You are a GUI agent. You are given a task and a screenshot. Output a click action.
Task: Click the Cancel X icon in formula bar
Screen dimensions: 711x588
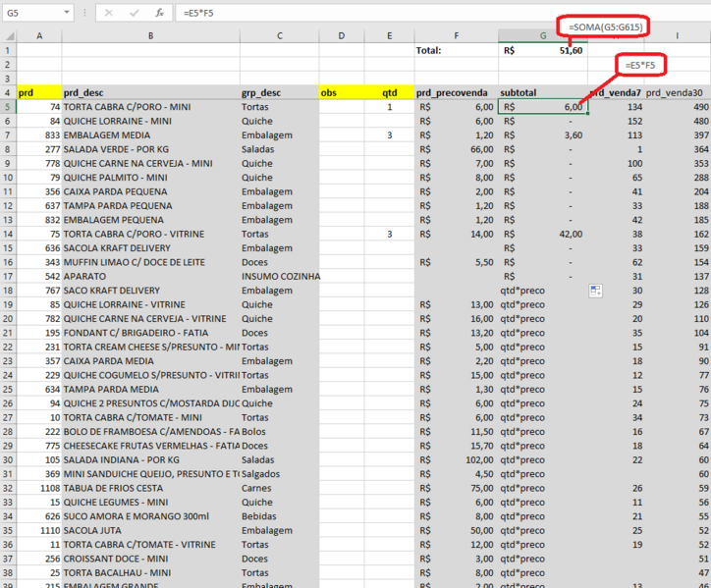109,13
